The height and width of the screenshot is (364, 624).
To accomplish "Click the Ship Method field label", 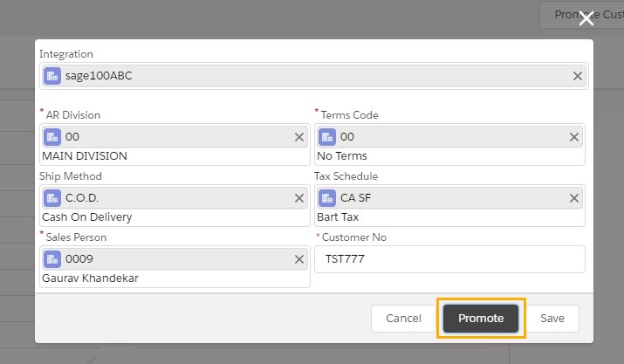I will point(71,176).
